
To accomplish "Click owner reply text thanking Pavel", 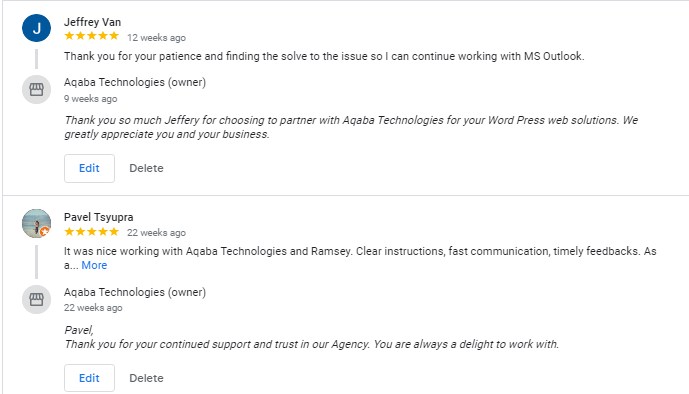I will click(312, 337).
